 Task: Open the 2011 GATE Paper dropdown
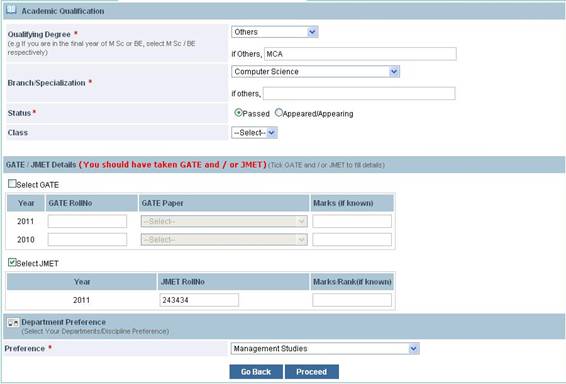[224, 221]
